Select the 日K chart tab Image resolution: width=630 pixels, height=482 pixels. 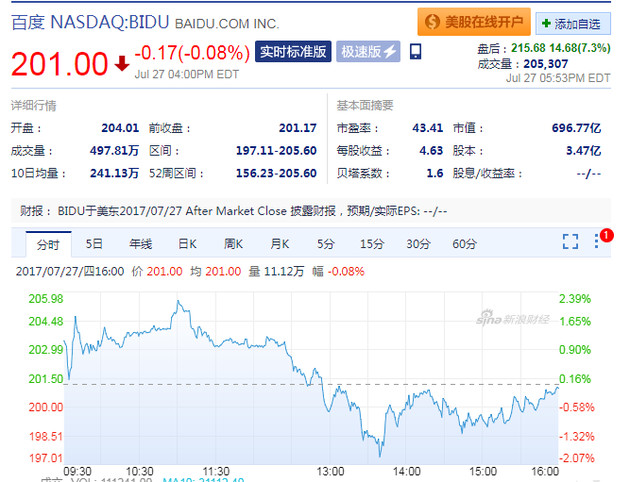[x=187, y=244]
